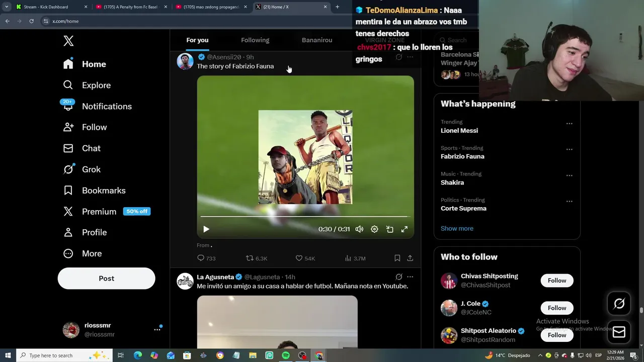Follow J. Cole
This screenshot has width=644, height=362.
pyautogui.click(x=557, y=308)
